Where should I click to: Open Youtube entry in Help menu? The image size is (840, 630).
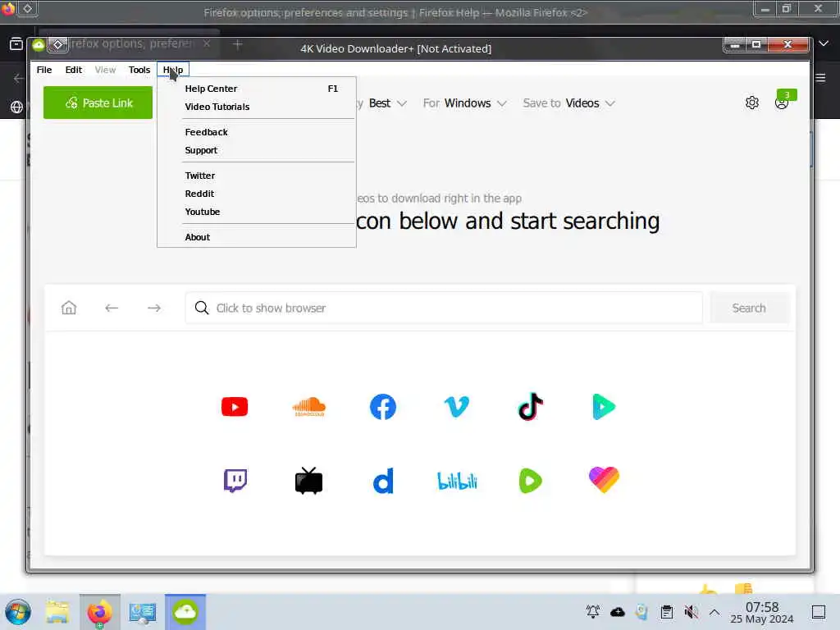(257, 212)
